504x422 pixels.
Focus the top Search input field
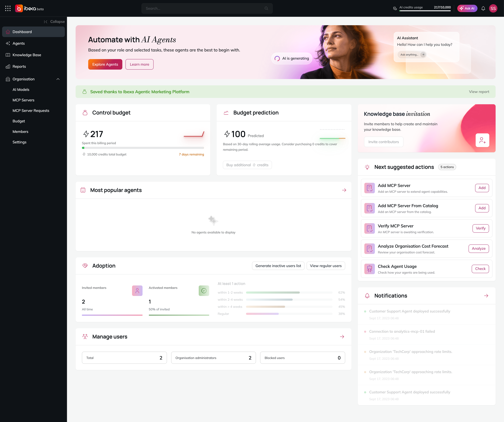click(207, 8)
